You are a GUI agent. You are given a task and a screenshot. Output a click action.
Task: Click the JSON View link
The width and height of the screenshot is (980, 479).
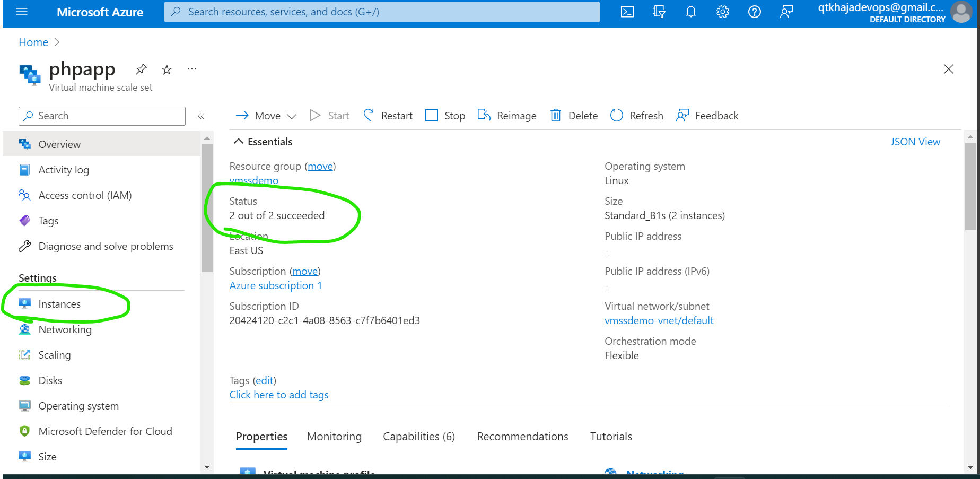pyautogui.click(x=915, y=142)
